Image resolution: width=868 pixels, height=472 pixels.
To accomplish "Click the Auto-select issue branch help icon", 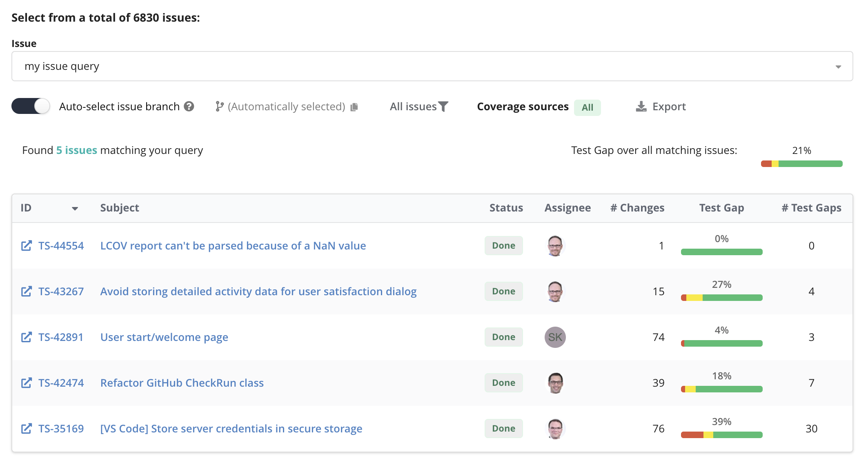I will click(x=189, y=106).
